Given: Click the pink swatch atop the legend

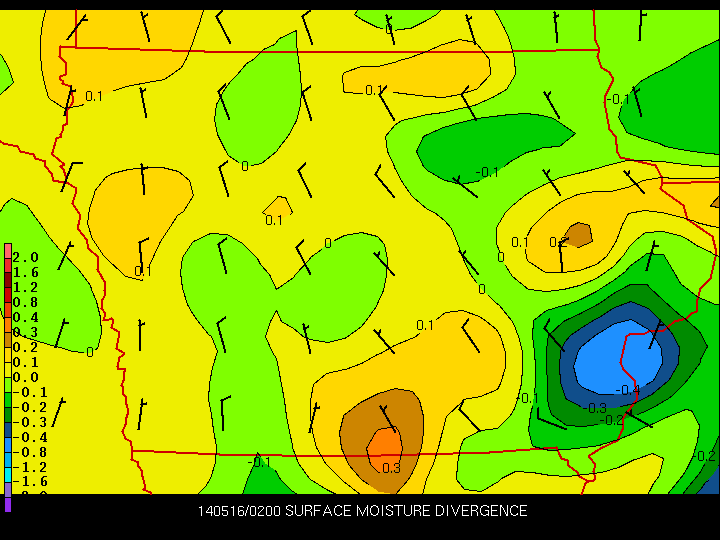Looking at the screenshot, I should (8, 251).
